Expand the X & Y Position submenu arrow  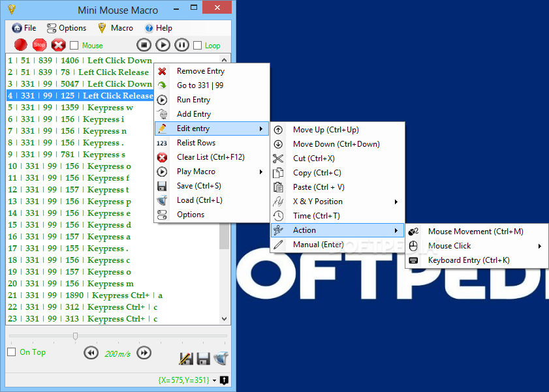[396, 202]
